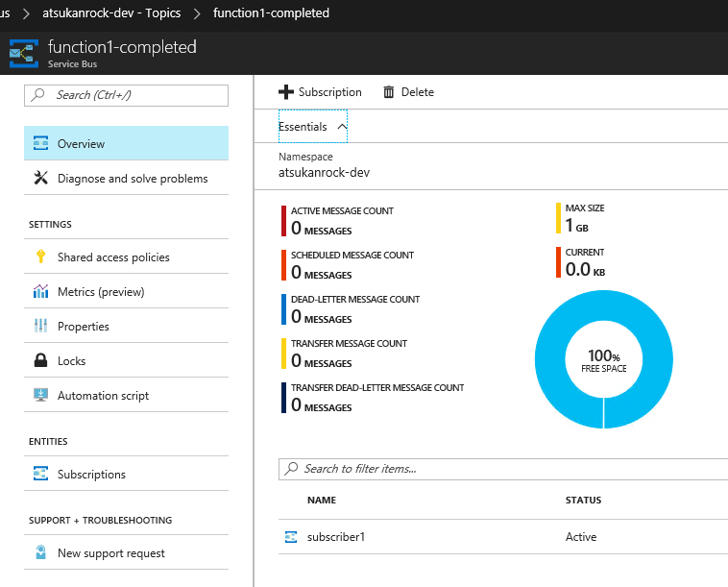Screen dimensions: 728x587
Task: Click the magnifier icon in filter items box
Action: click(x=291, y=468)
